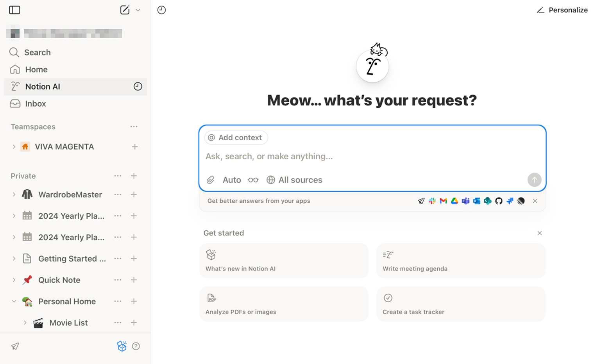594x364 pixels.
Task: Dismiss the Get started section
Action: (x=539, y=233)
